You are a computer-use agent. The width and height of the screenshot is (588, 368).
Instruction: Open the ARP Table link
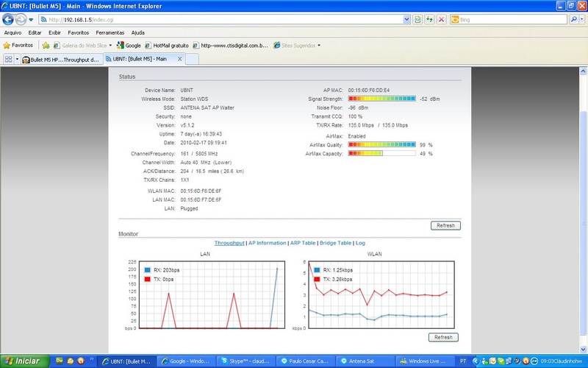coord(303,243)
